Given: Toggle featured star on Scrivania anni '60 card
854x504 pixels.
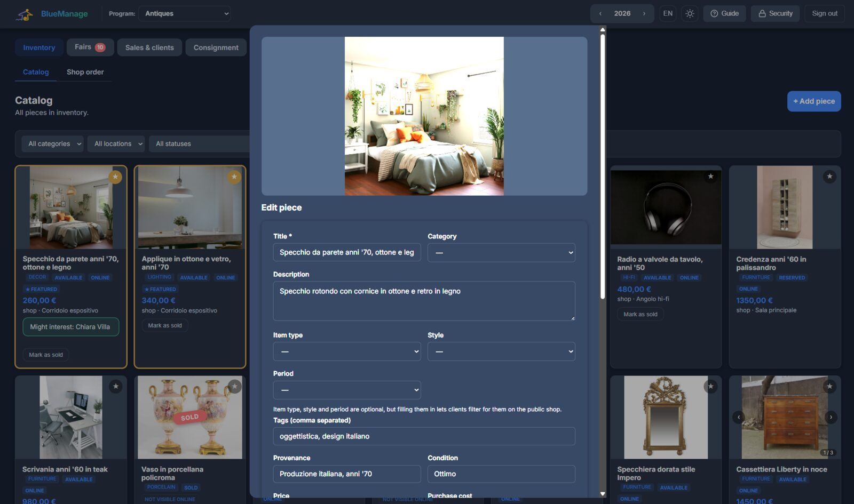Looking at the screenshot, I should [x=115, y=386].
